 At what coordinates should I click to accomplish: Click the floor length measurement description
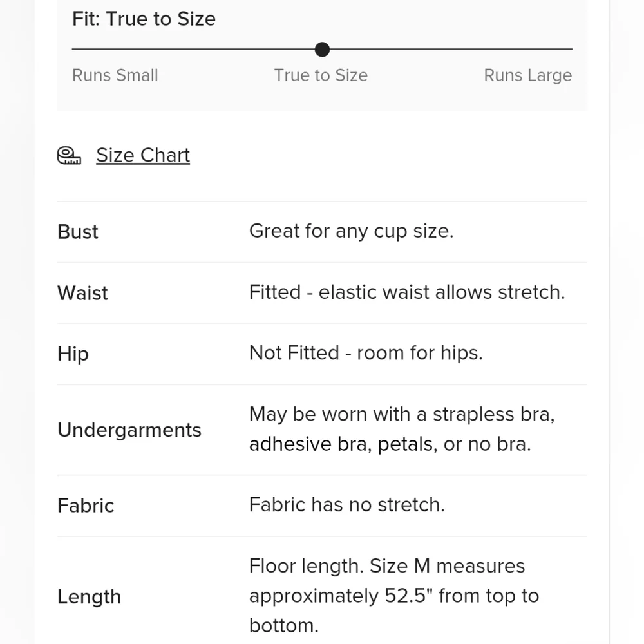pyautogui.click(x=393, y=596)
